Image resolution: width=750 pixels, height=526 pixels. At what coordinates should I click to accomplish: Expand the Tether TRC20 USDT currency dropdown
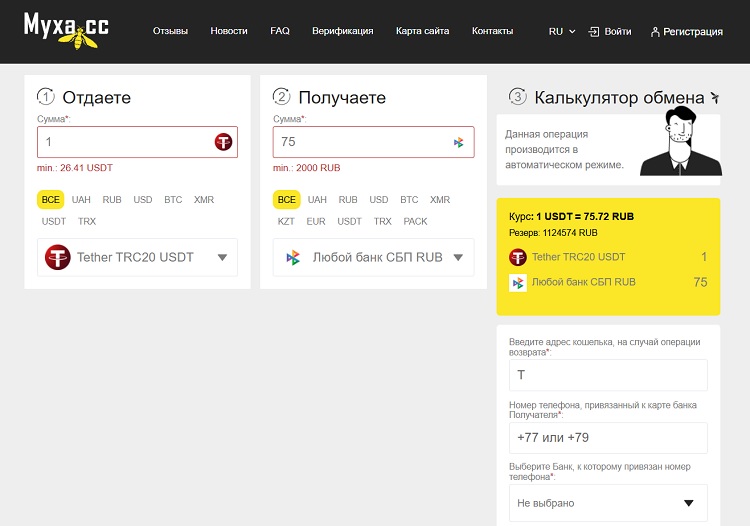click(222, 257)
